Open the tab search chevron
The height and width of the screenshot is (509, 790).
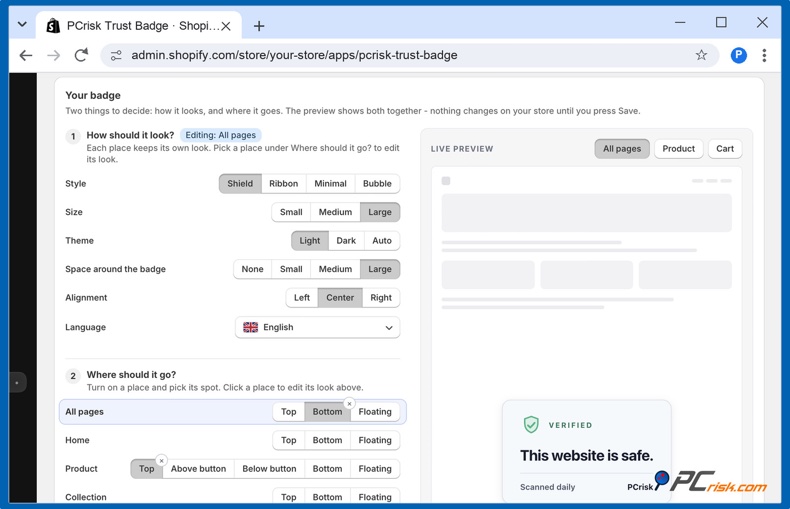click(22, 24)
